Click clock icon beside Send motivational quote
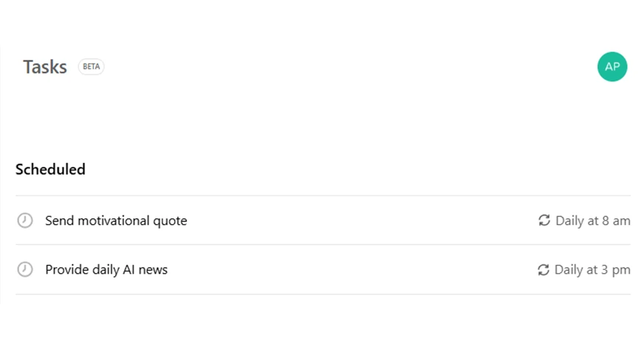The image size is (644, 349). 25,220
